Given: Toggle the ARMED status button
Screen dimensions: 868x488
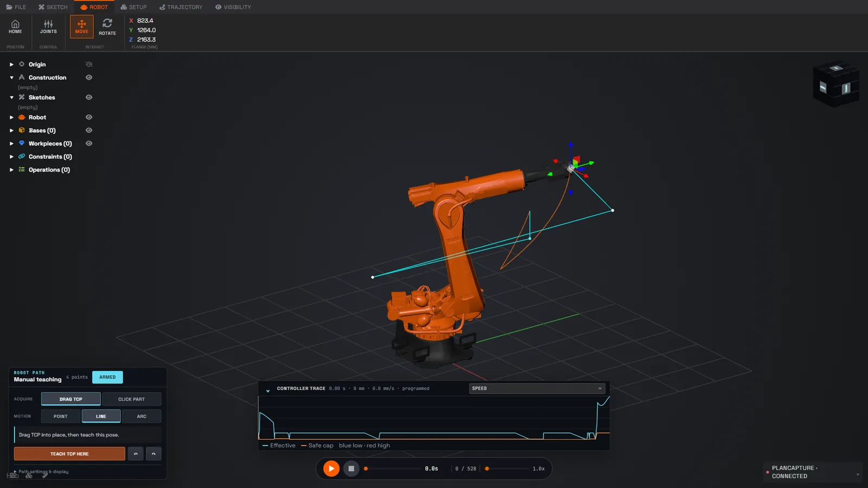Looking at the screenshot, I should coord(107,377).
